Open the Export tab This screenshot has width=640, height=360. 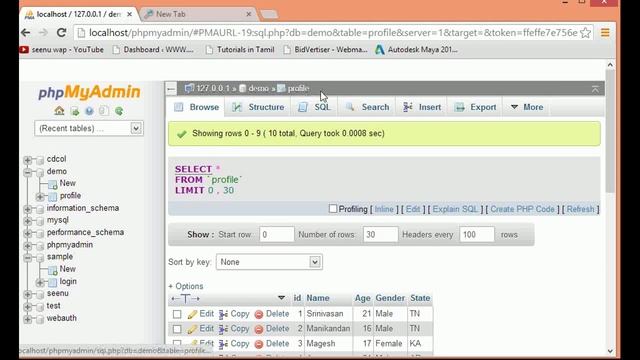coord(476,107)
